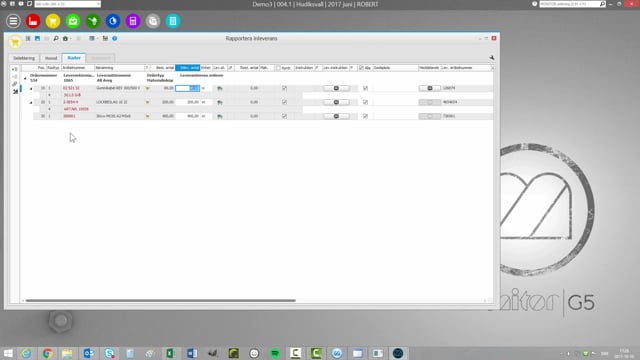
Task: Open the teal document module
Action: (x=173, y=21)
